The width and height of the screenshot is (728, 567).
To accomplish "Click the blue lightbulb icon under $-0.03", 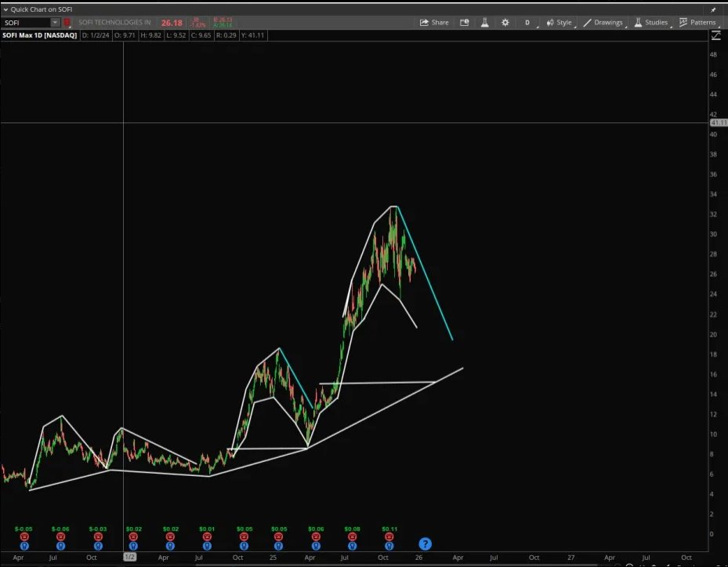I will [x=98, y=546].
